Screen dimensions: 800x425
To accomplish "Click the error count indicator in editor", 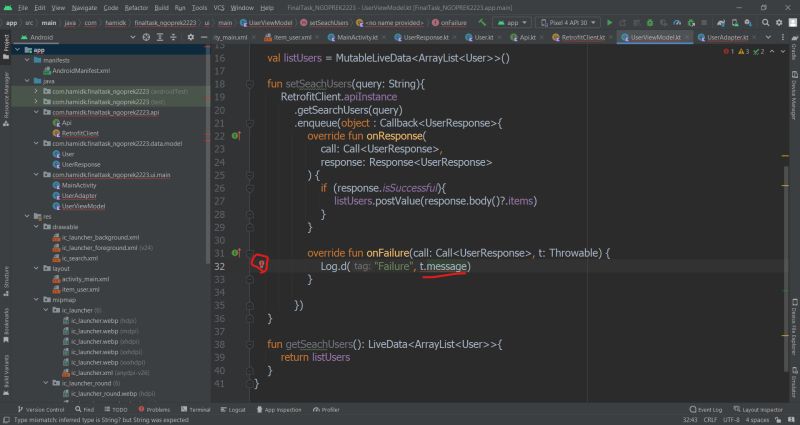I will point(729,52).
